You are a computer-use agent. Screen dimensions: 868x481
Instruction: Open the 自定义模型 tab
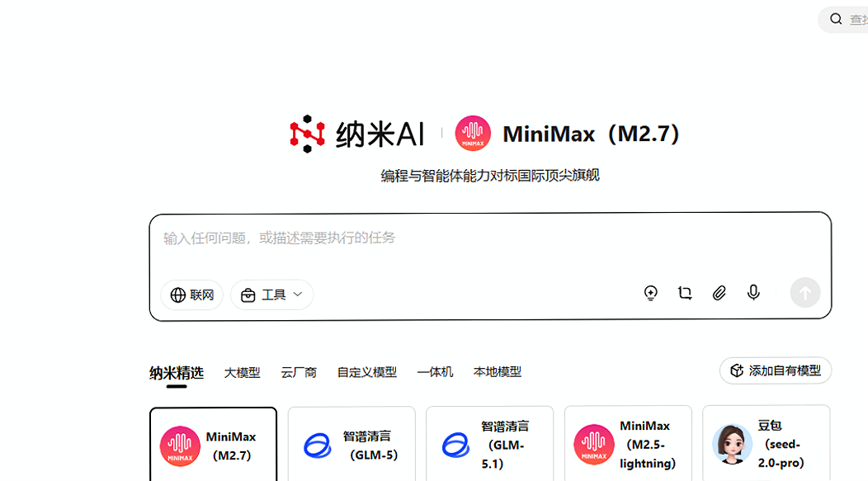[367, 373]
